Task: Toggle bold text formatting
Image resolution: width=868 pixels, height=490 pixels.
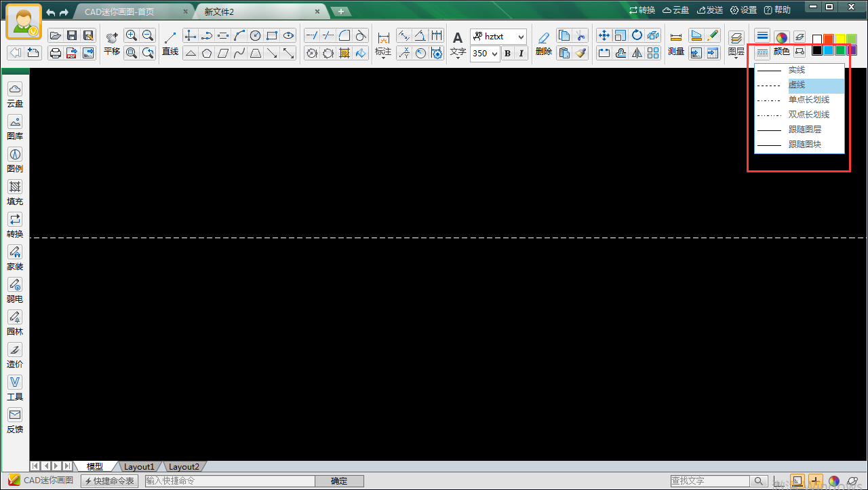Action: [507, 53]
